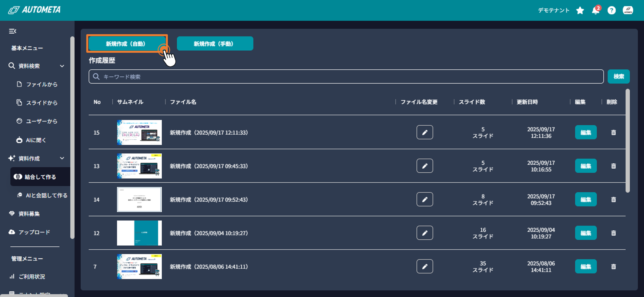The height and width of the screenshot is (297, 644).
Task: Open thumbnail of row 12 presentation
Action: pyautogui.click(x=139, y=233)
